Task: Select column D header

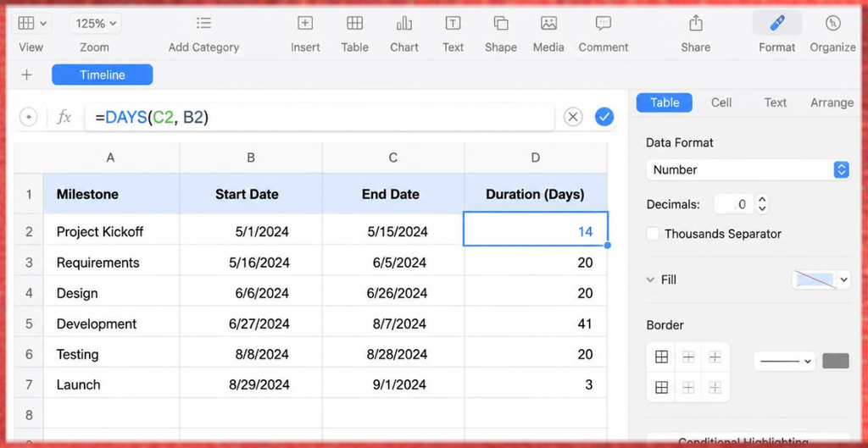Action: tap(536, 158)
